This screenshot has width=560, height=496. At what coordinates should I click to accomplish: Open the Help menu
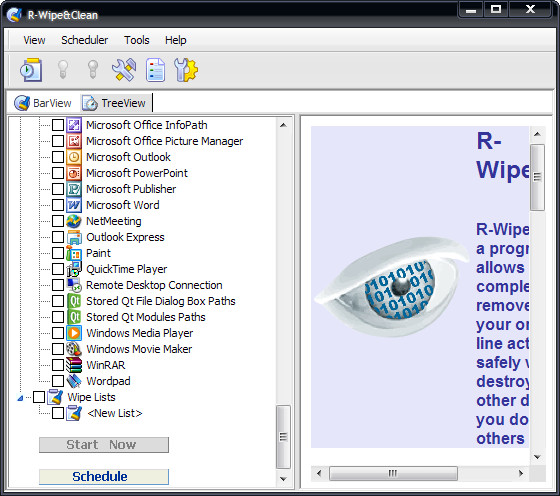coord(176,40)
